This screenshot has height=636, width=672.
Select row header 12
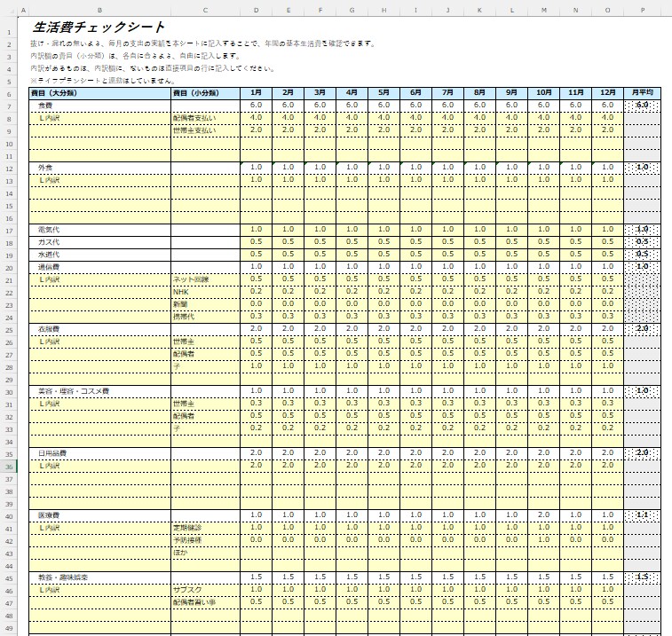(9, 169)
